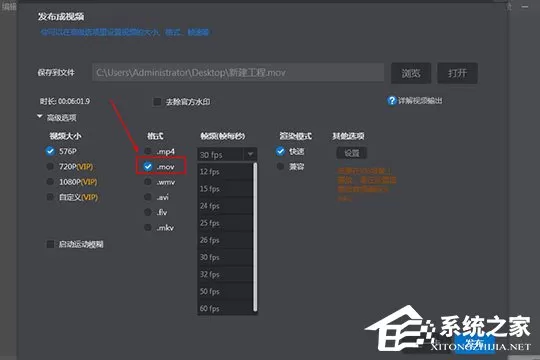The width and height of the screenshot is (540, 360).
Task: Click the save-to-file path input field
Action: click(x=238, y=72)
